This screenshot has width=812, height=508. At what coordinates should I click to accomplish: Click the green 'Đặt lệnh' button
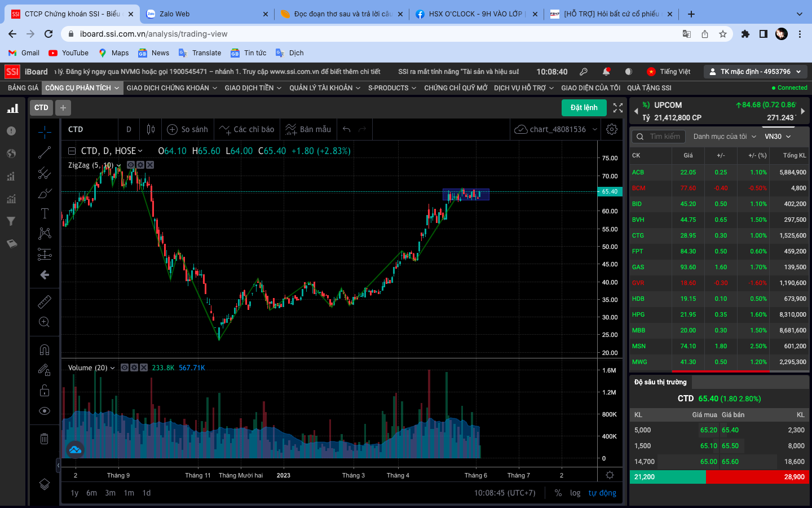coord(584,108)
